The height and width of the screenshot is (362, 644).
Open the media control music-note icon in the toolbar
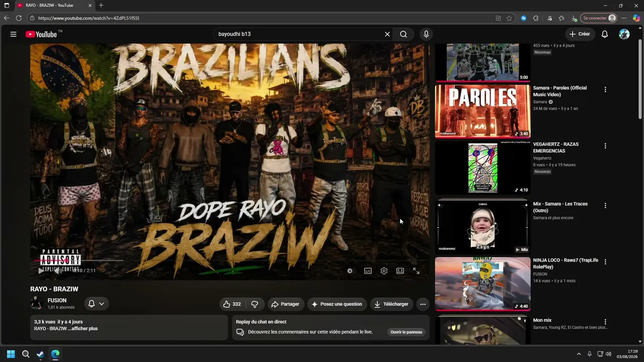[549, 18]
